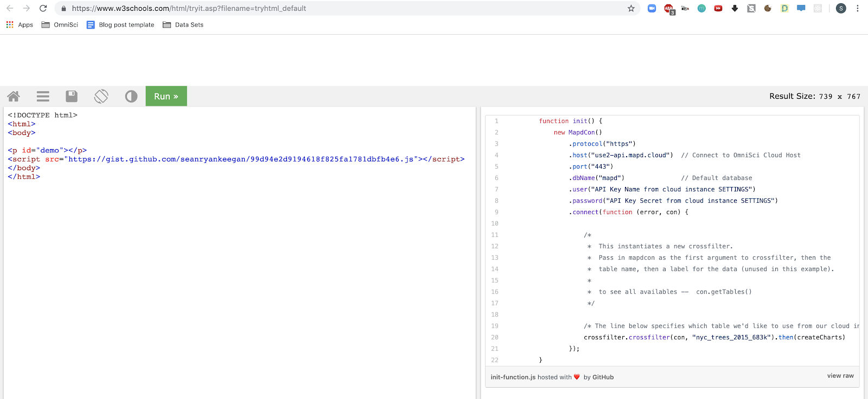Open the Chrome three-dot menu

coord(858,8)
